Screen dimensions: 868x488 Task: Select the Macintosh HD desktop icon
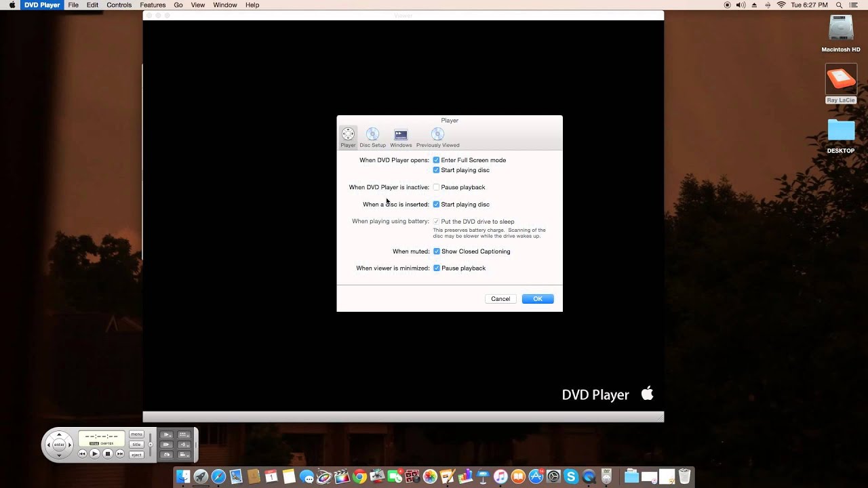(841, 34)
